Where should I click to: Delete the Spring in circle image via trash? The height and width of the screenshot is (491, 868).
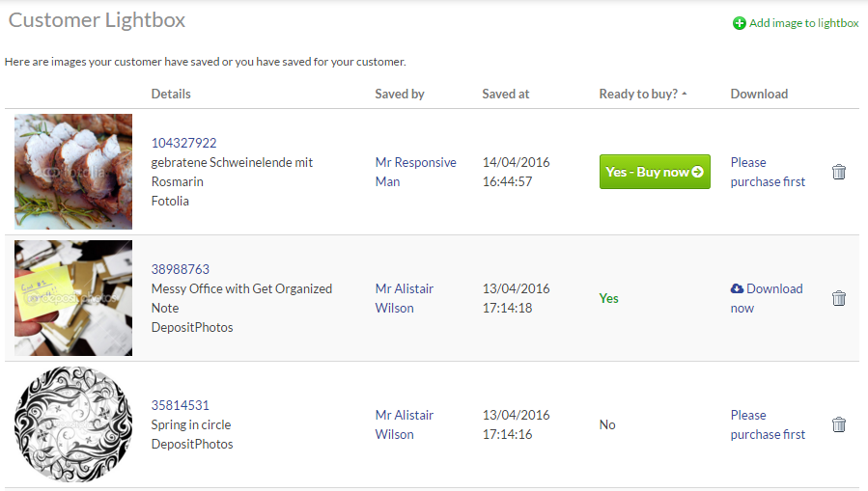coord(839,424)
